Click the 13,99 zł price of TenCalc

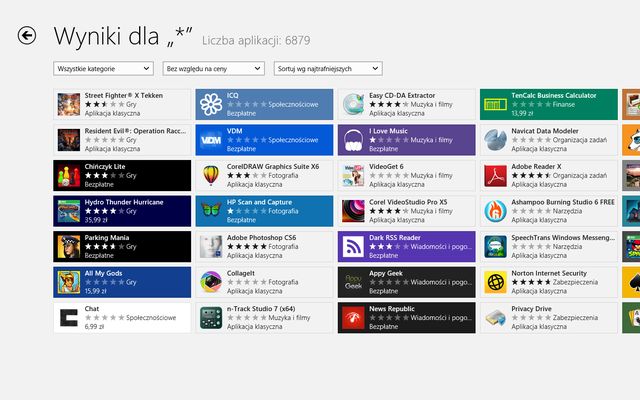click(x=522, y=113)
